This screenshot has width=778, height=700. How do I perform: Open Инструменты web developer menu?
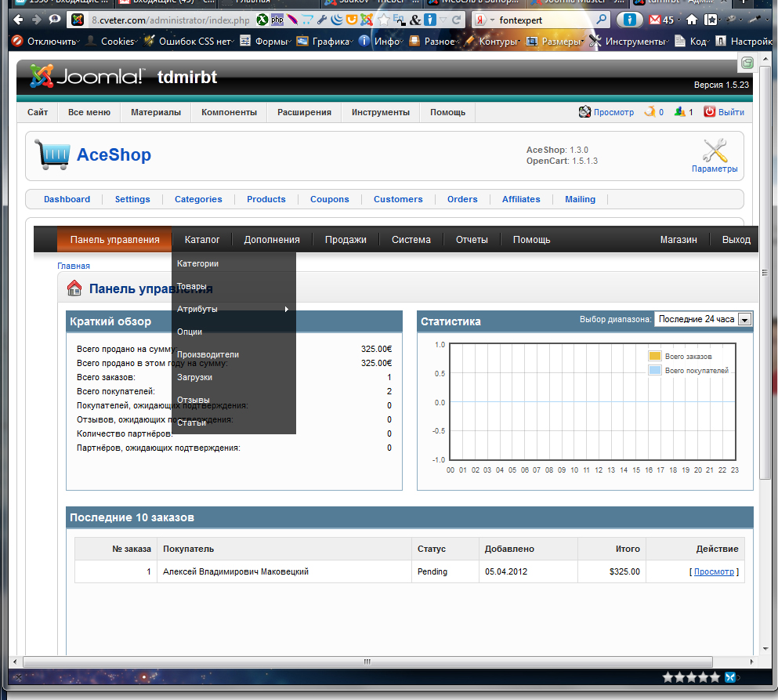point(629,42)
